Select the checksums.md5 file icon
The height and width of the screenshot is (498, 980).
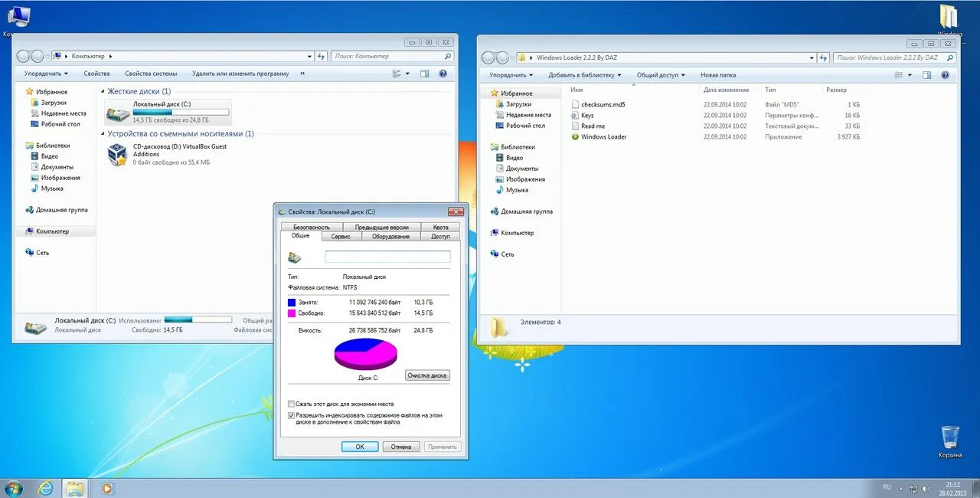(x=575, y=104)
